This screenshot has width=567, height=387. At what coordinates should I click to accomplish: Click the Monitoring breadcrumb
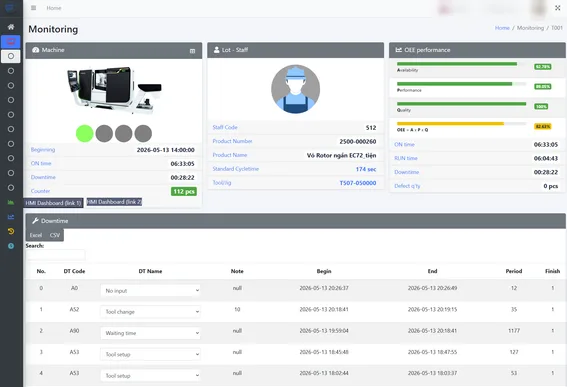(x=530, y=28)
